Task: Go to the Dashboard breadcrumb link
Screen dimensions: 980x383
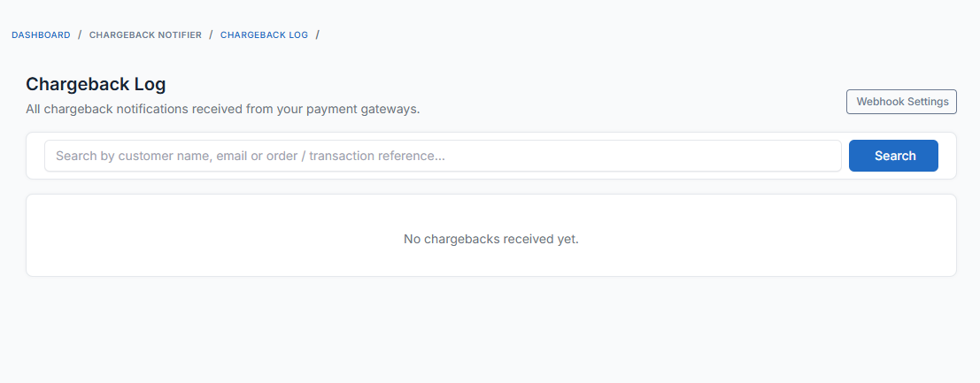Action: pos(41,35)
